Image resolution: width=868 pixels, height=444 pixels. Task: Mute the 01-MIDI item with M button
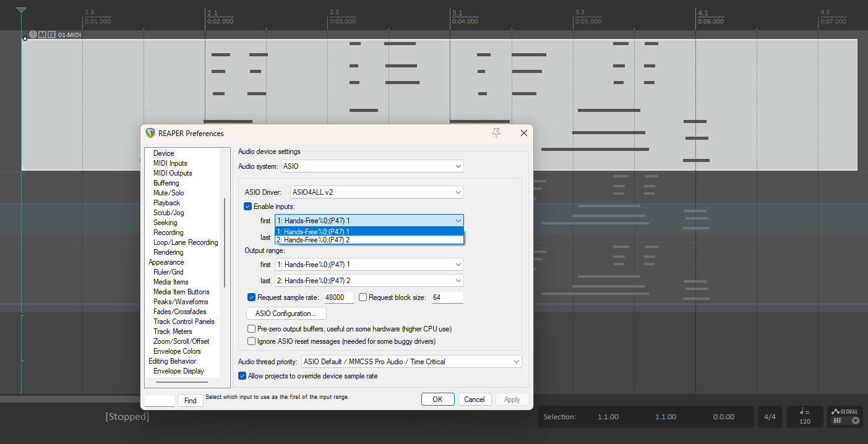(42, 35)
